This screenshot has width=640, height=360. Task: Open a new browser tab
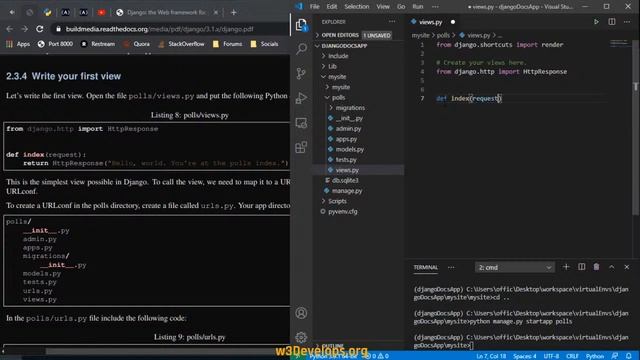[x=233, y=13]
